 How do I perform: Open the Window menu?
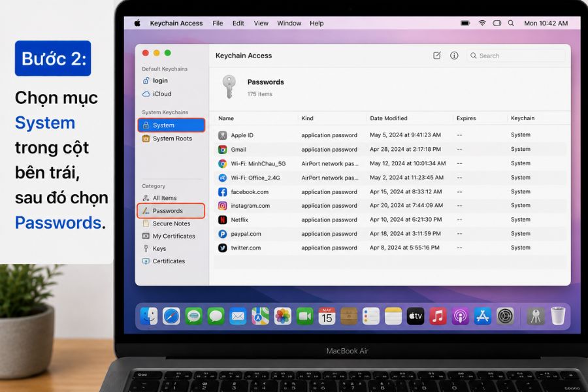289,24
